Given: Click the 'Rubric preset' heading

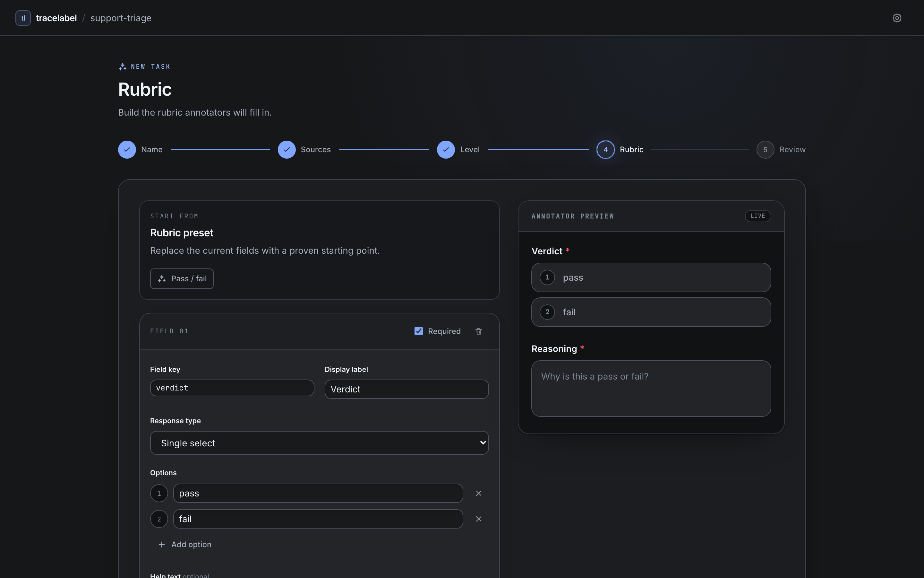Looking at the screenshot, I should (182, 232).
